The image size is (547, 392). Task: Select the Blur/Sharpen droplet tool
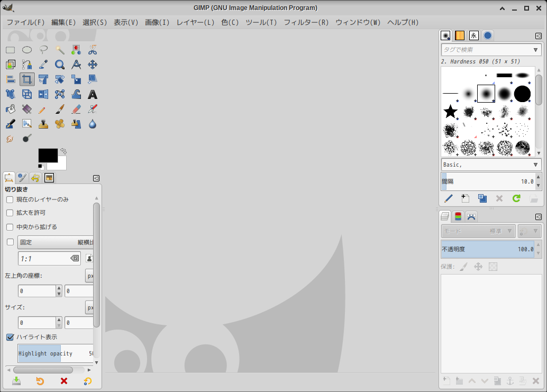point(93,124)
